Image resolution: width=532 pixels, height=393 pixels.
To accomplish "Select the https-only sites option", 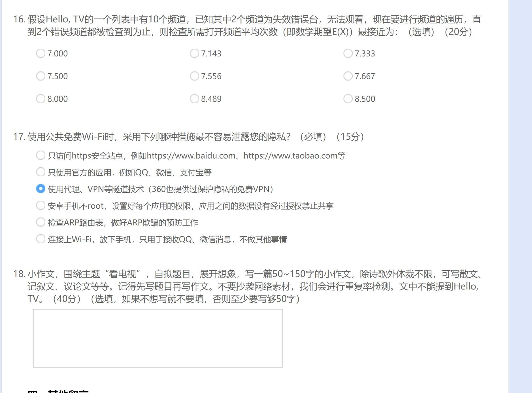I will point(41,155).
